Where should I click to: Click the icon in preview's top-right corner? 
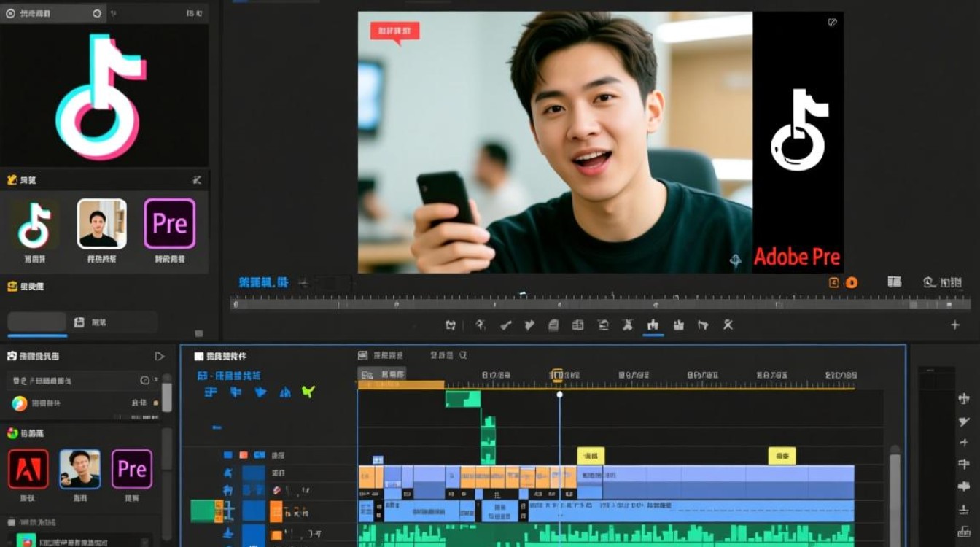click(x=832, y=23)
